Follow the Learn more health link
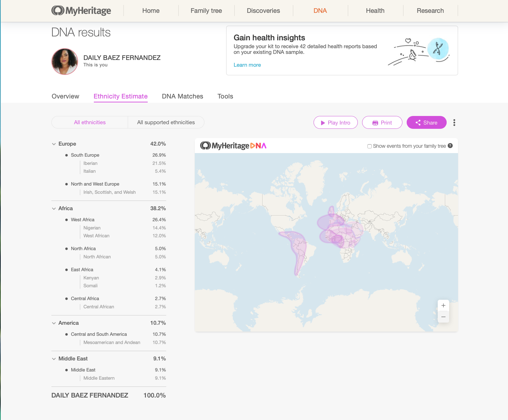Viewport: 508px width, 420px height. tap(247, 65)
